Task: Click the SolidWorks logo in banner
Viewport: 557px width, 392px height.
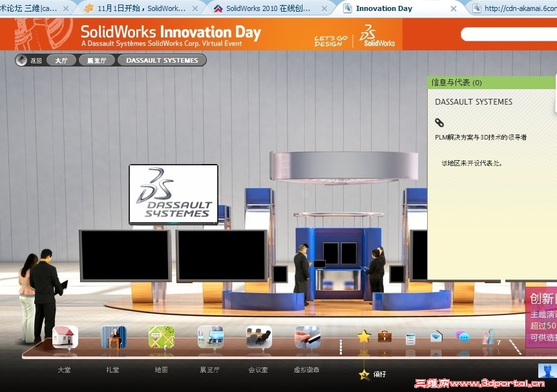Action: (377, 36)
